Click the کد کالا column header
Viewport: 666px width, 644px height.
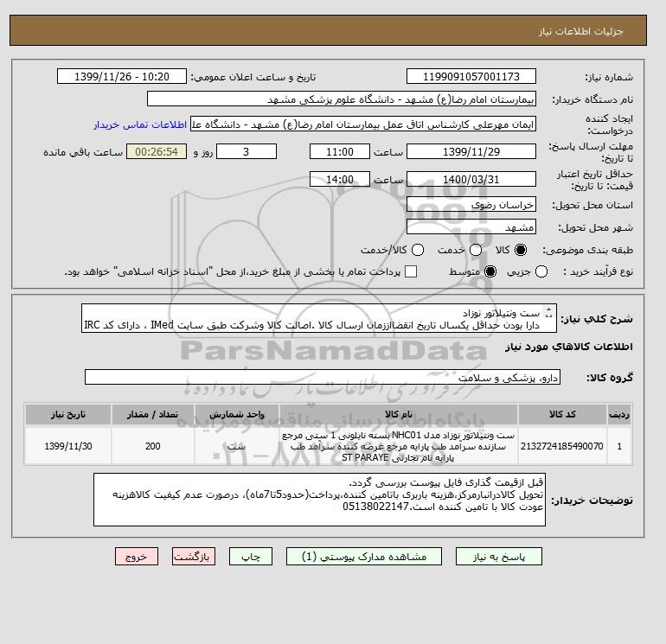[x=562, y=414]
